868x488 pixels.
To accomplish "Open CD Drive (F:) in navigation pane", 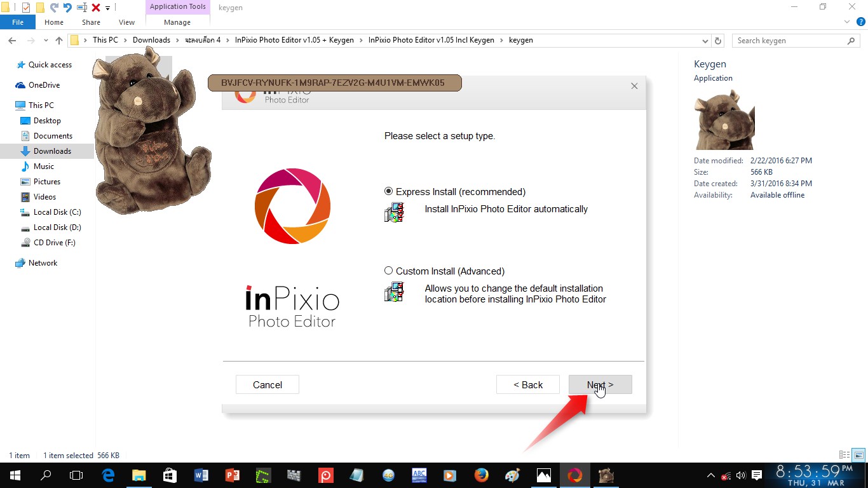I will point(54,243).
